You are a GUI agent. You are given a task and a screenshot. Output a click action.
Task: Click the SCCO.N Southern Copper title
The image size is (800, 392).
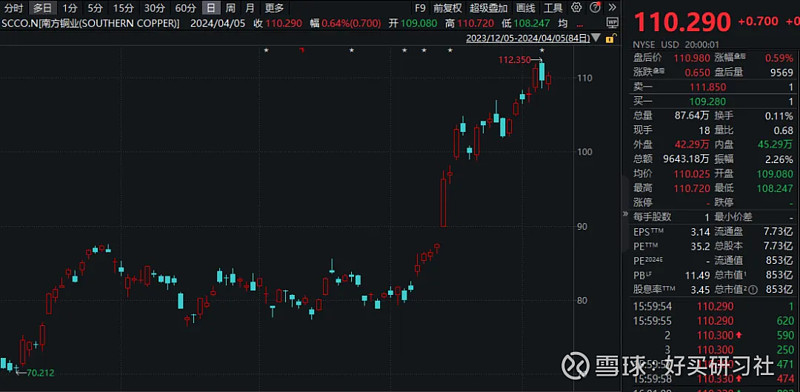(x=91, y=23)
